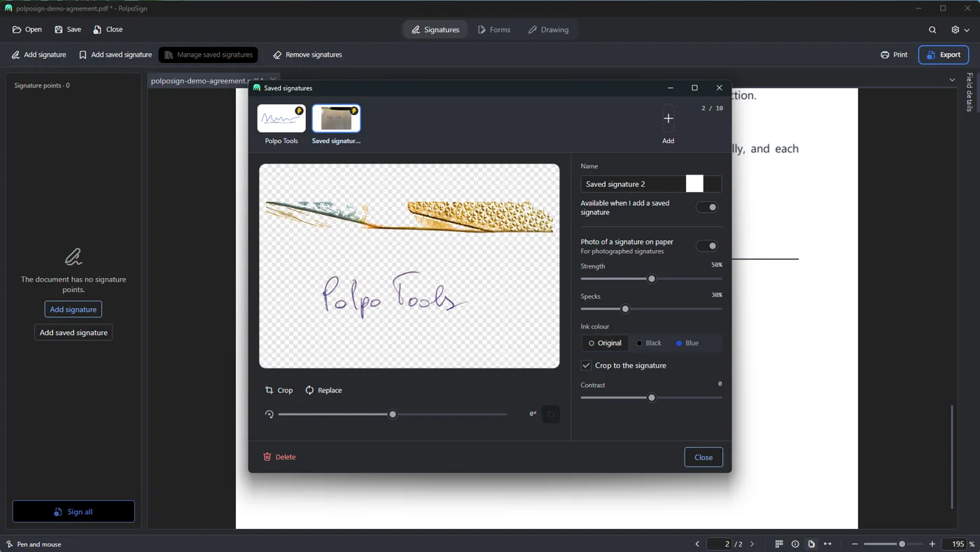
Task: Go to the previous page in the status bar
Action: [x=697, y=544]
